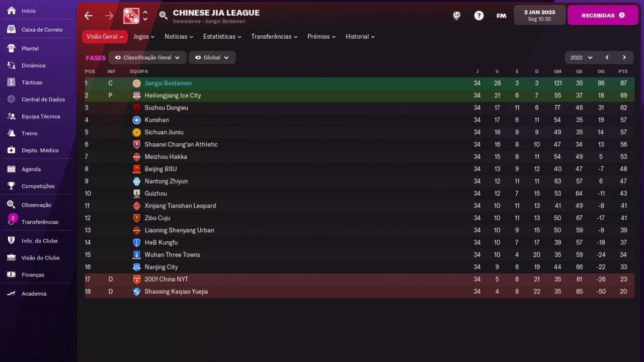644x362 pixels.
Task: Sort table by PTS column header
Action: (623, 71)
